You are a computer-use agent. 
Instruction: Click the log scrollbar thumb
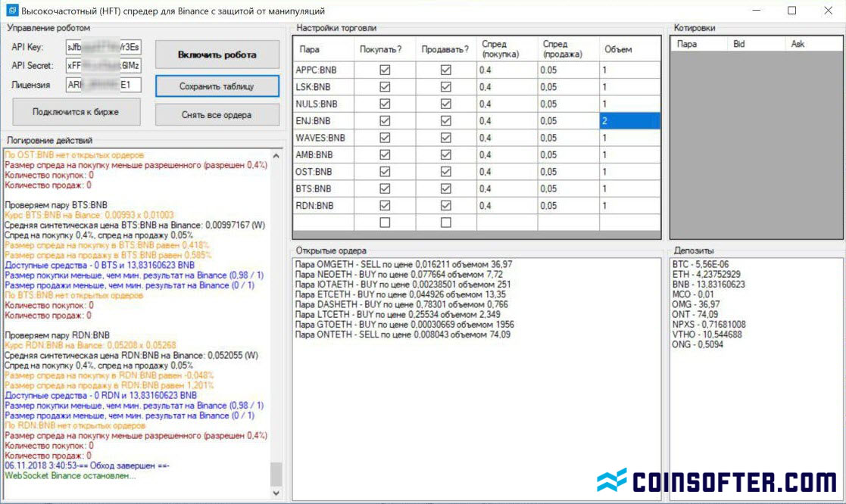(x=276, y=474)
